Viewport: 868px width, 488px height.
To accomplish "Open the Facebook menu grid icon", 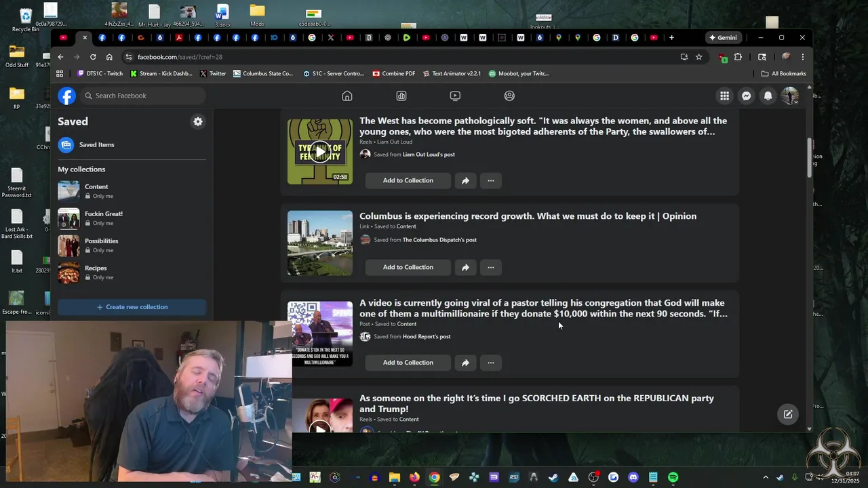I will [x=724, y=96].
